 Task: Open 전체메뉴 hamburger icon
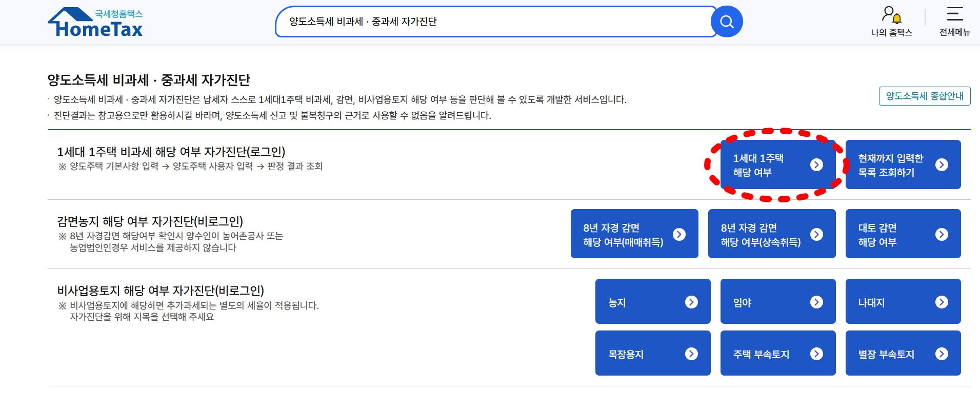pos(954,14)
